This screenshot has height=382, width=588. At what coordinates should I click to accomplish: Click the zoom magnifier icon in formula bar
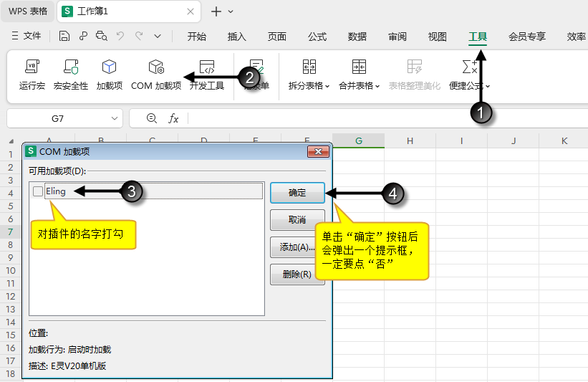point(152,118)
